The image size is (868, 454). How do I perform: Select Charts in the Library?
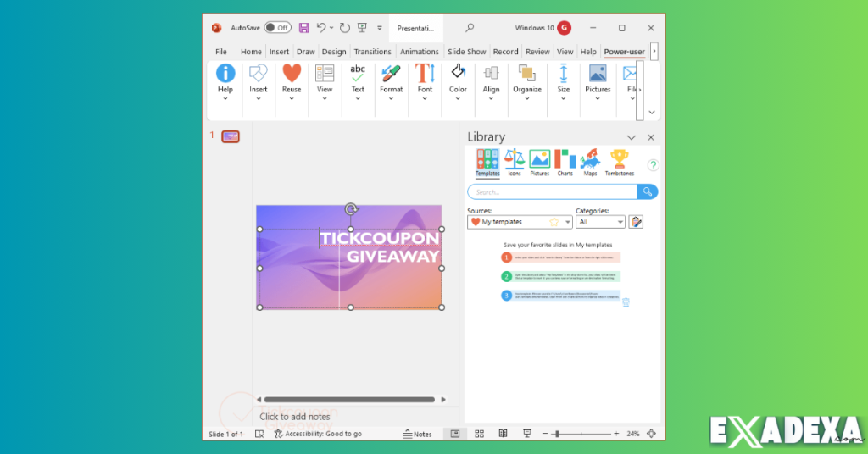(565, 163)
